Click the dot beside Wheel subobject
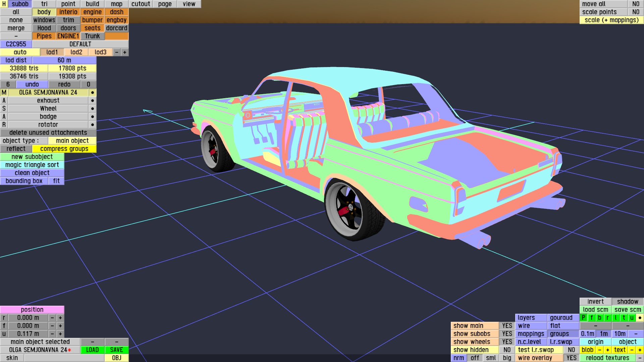The height and width of the screenshot is (362, 644). (x=93, y=109)
